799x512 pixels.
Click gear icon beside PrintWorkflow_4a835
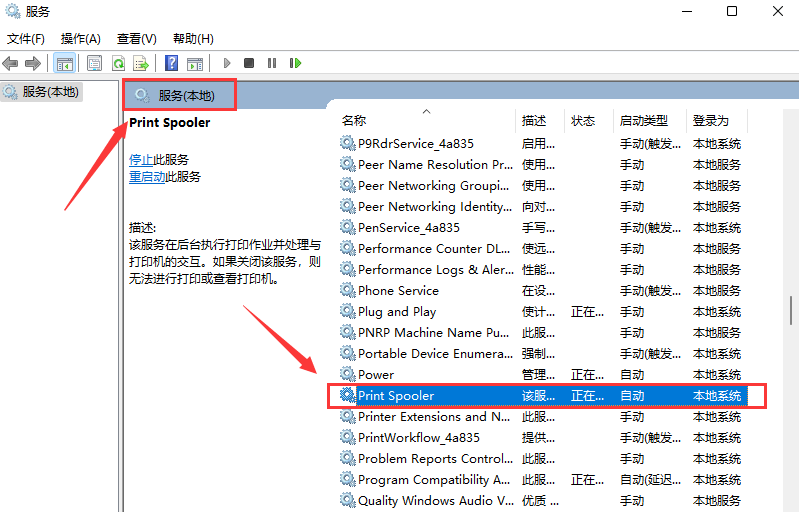348,438
